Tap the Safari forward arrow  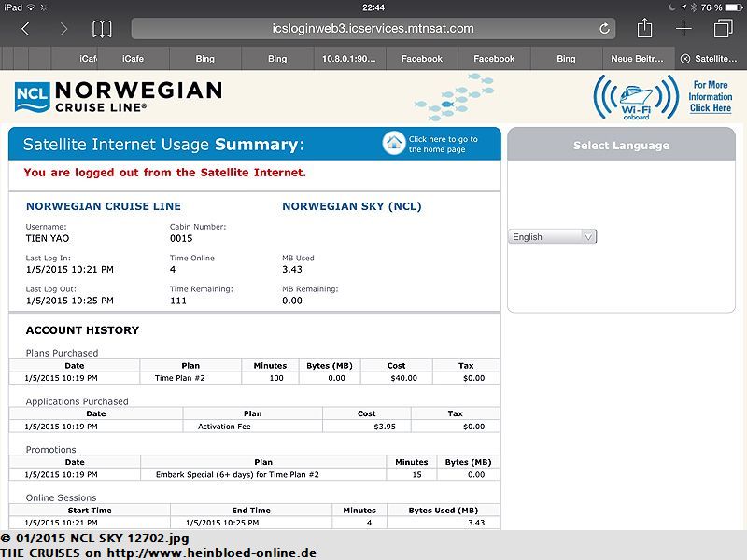(x=63, y=29)
